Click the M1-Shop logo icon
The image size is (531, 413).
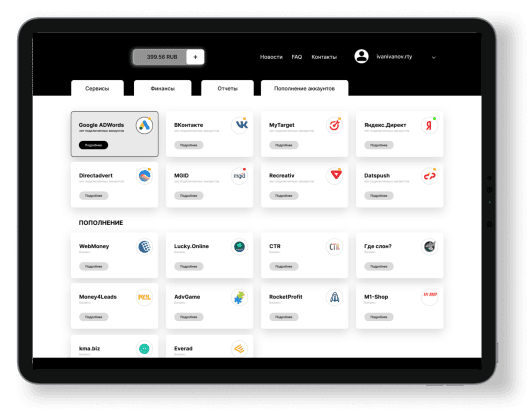(x=429, y=297)
